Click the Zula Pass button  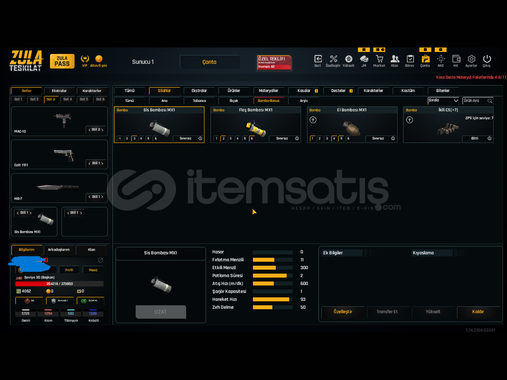point(62,61)
